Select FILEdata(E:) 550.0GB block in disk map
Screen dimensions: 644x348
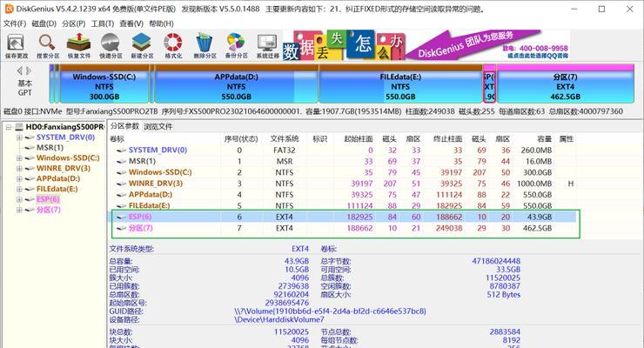click(x=400, y=84)
